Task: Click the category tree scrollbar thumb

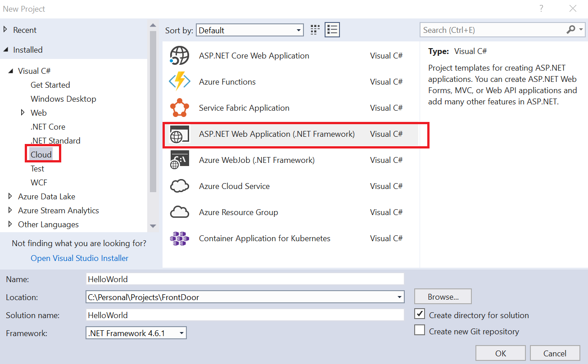Action: [153, 112]
